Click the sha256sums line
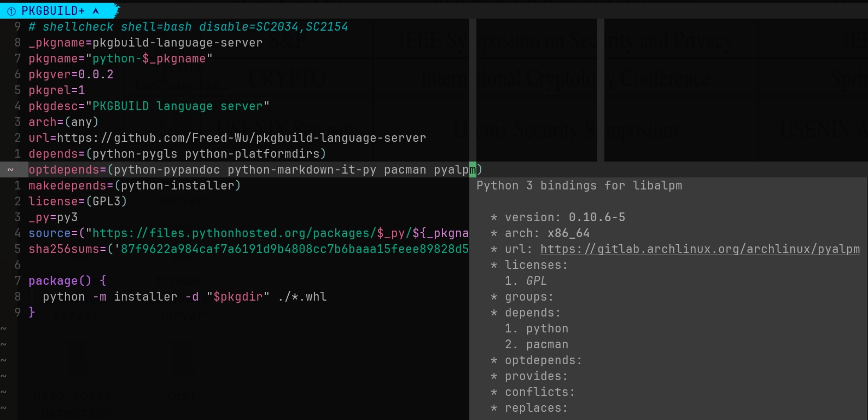Image resolution: width=868 pixels, height=420 pixels. (x=249, y=249)
